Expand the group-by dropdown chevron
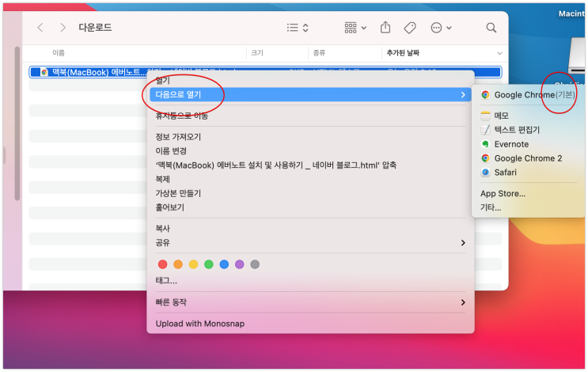Viewport: 588px width, 372px height. (x=364, y=28)
